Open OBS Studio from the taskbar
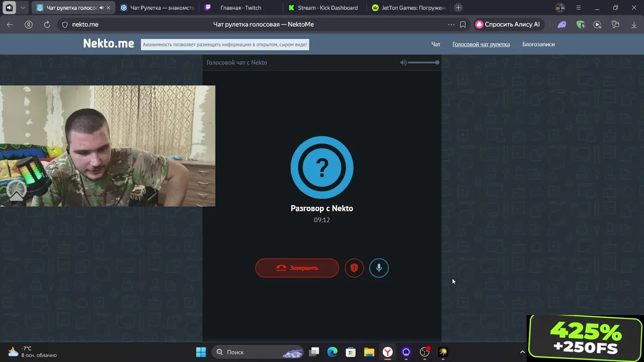The width and height of the screenshot is (644, 362). click(x=425, y=352)
